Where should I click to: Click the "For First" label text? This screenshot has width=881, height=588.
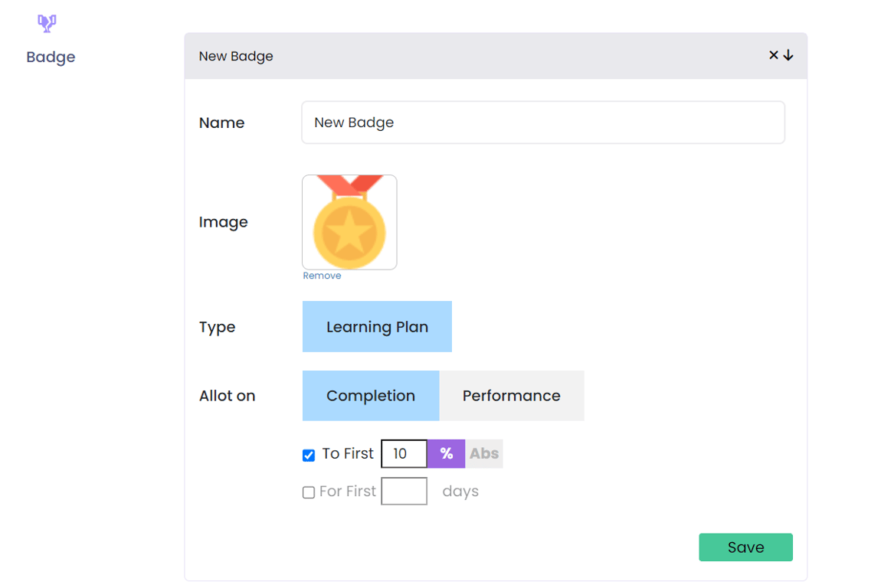pos(348,492)
